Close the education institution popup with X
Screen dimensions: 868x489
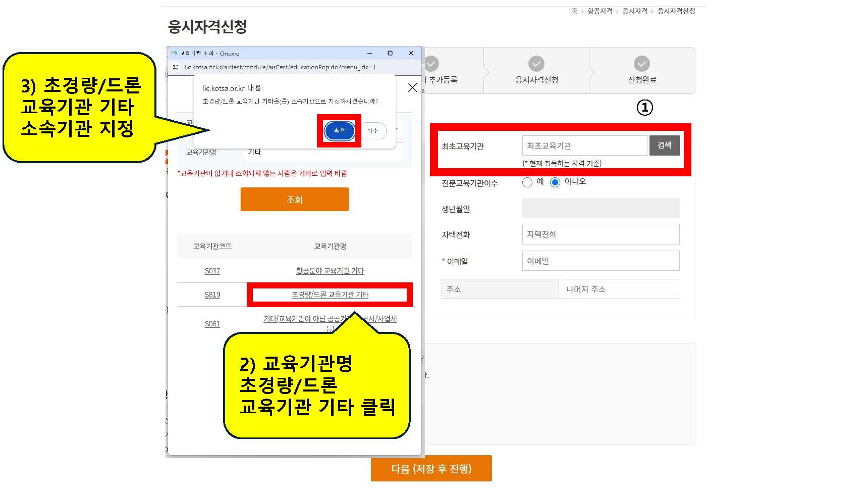pyautogui.click(x=412, y=87)
